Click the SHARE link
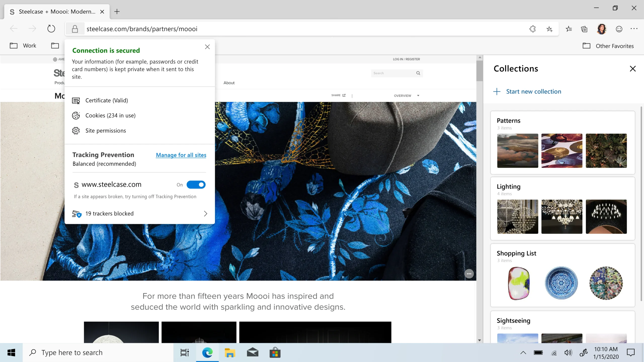This screenshot has width=644, height=362. pos(338,95)
